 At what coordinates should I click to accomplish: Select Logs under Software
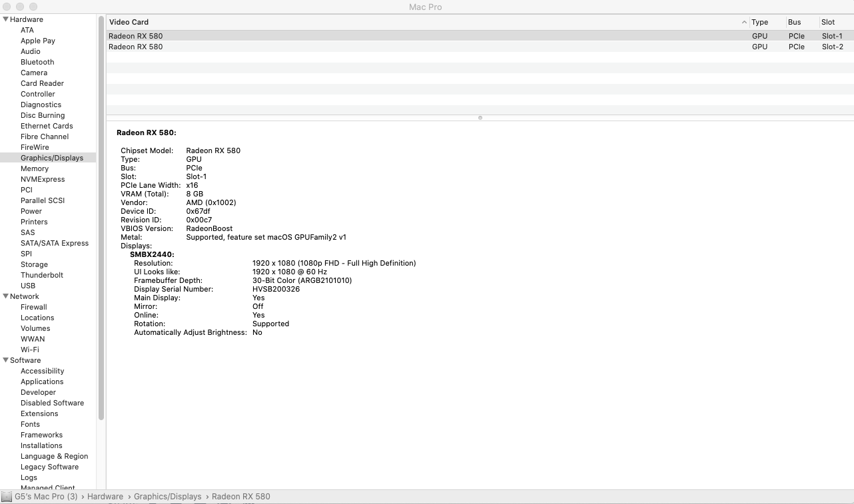click(29, 477)
